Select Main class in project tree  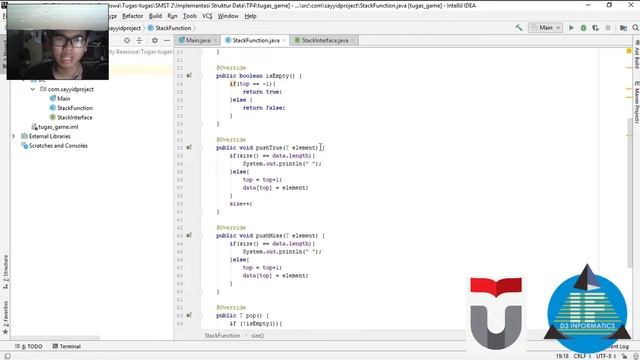tap(60, 98)
